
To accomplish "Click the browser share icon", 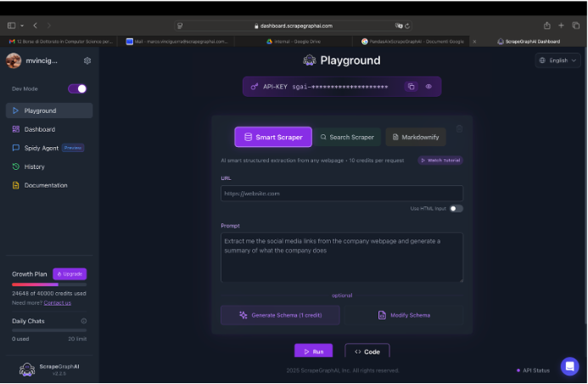I will point(547,25).
